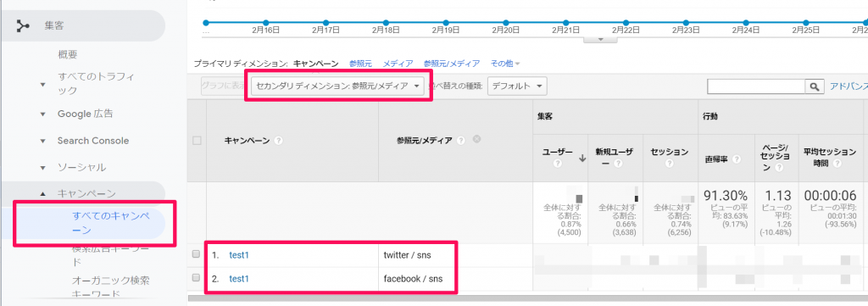Image resolution: width=868 pixels, height=306 pixels.
Task: Select the 2月24日 data point on chart
Action: [746, 23]
